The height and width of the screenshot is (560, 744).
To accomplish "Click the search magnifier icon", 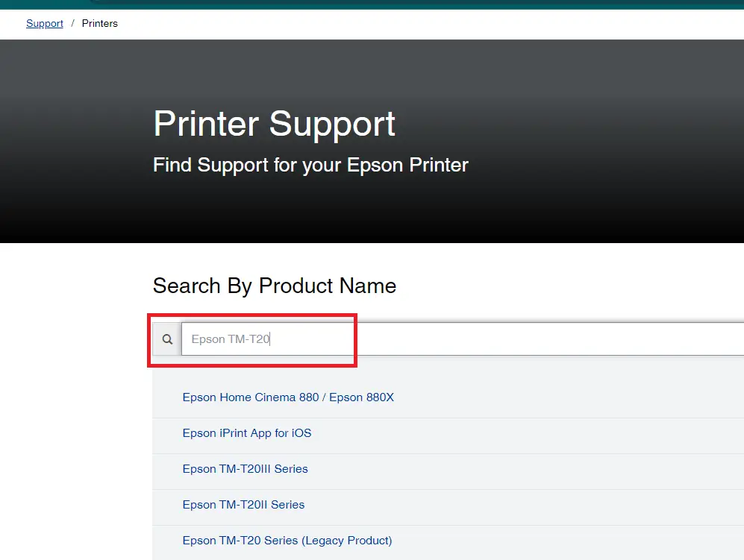I will 167,339.
